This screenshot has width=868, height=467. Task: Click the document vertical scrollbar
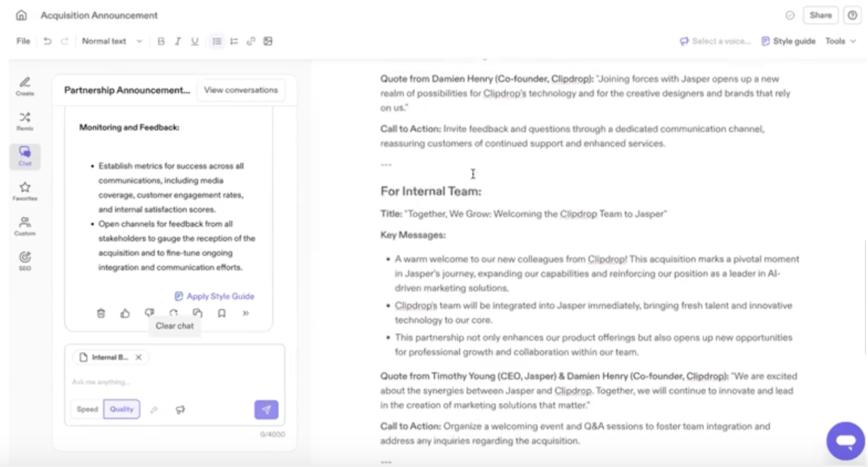click(x=865, y=297)
